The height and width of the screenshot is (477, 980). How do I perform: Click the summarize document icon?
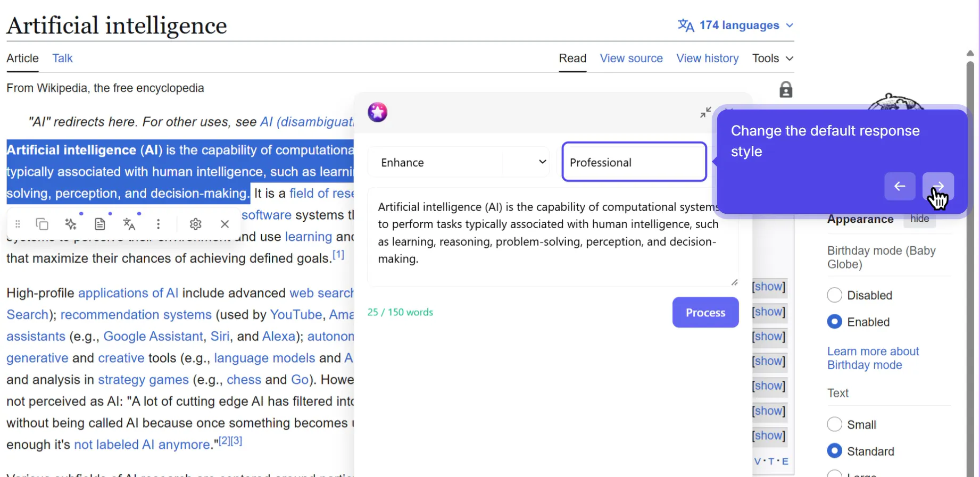(99, 224)
